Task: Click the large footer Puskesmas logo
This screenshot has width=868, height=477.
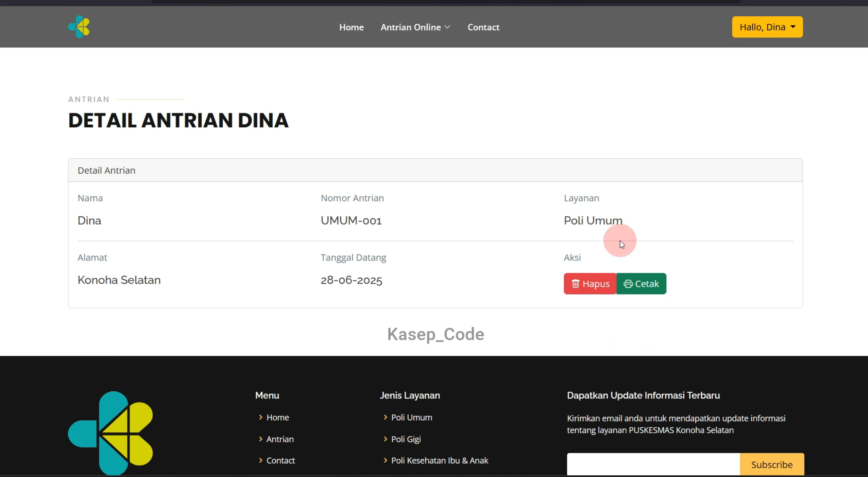Action: (110, 433)
